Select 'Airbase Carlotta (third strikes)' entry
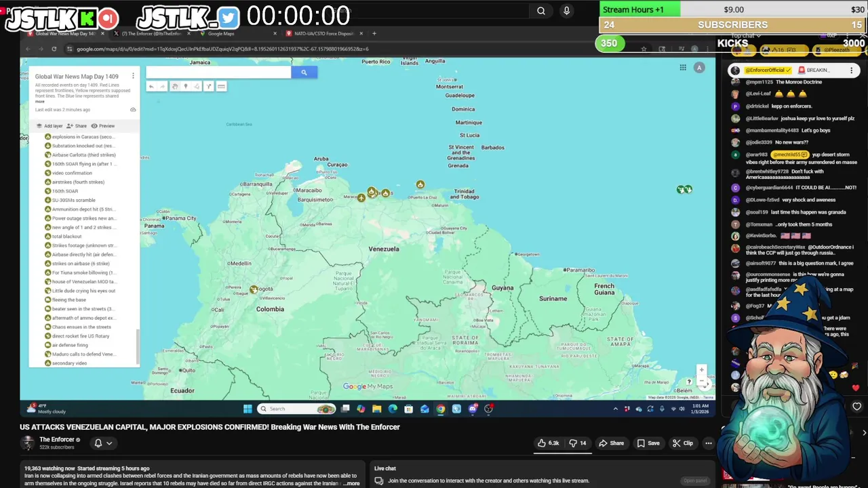The height and width of the screenshot is (488, 868). point(80,155)
